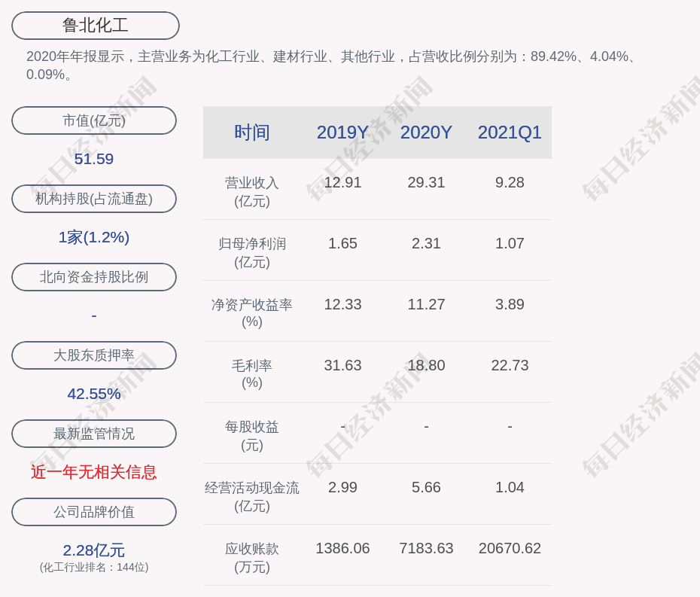Select the 营业收入(亿元) row label
This screenshot has width=700, height=597.
[252, 191]
